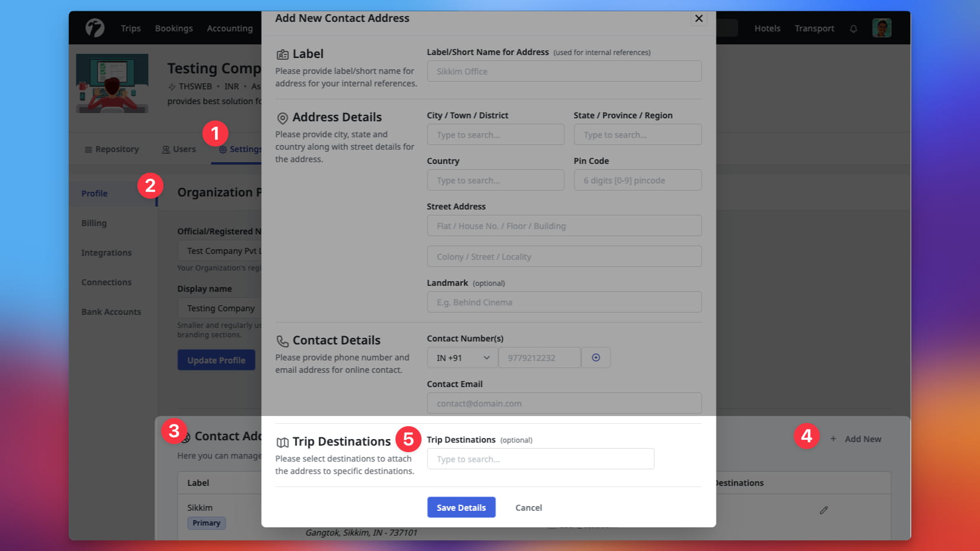Open the profile avatar menu
The image size is (980, 551).
click(882, 28)
